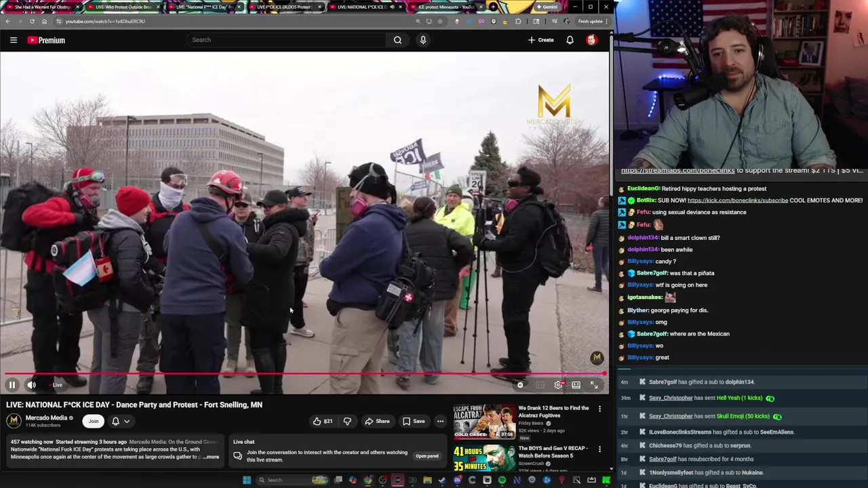
Task: Dislike the video
Action: click(x=347, y=421)
